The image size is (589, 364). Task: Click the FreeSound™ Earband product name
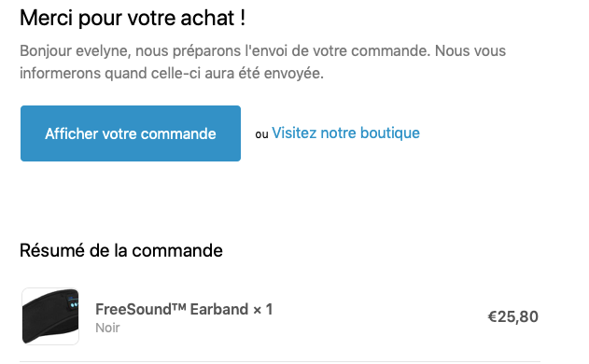(x=172, y=310)
